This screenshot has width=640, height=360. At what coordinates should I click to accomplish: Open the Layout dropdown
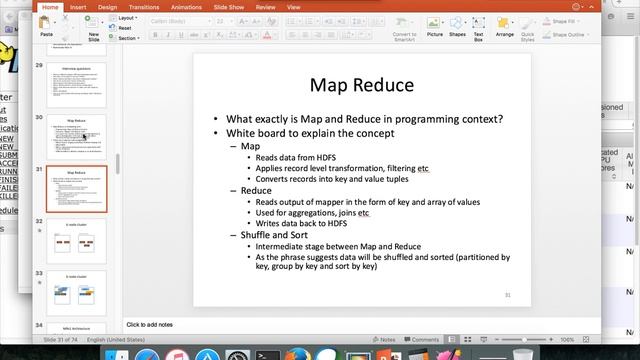[x=124, y=18]
